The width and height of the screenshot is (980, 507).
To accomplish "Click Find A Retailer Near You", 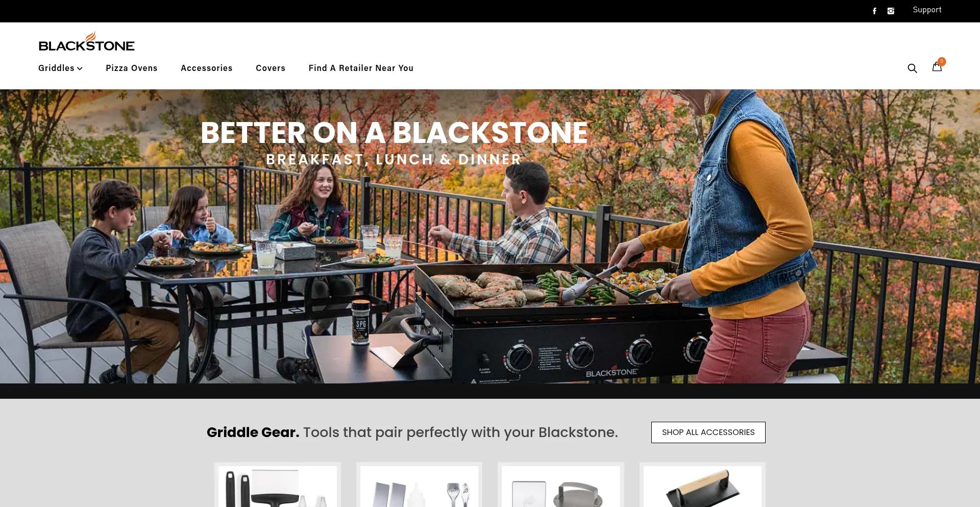I will [361, 68].
